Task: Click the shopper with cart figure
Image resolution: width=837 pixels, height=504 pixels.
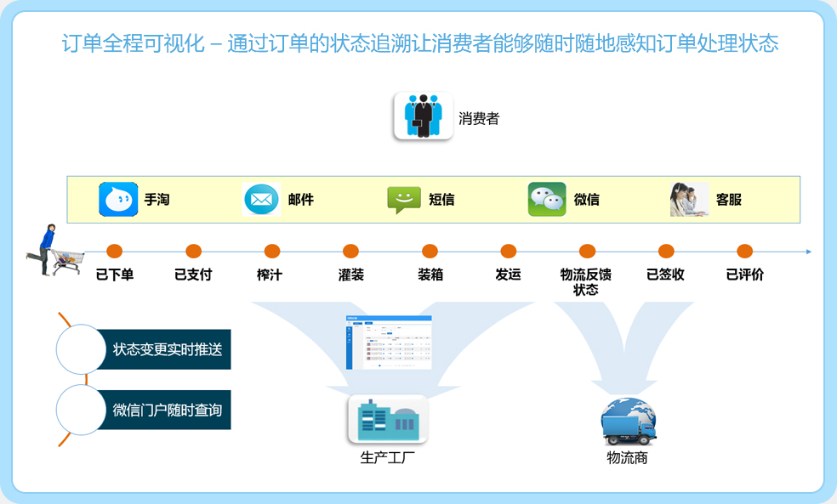Action: point(53,251)
